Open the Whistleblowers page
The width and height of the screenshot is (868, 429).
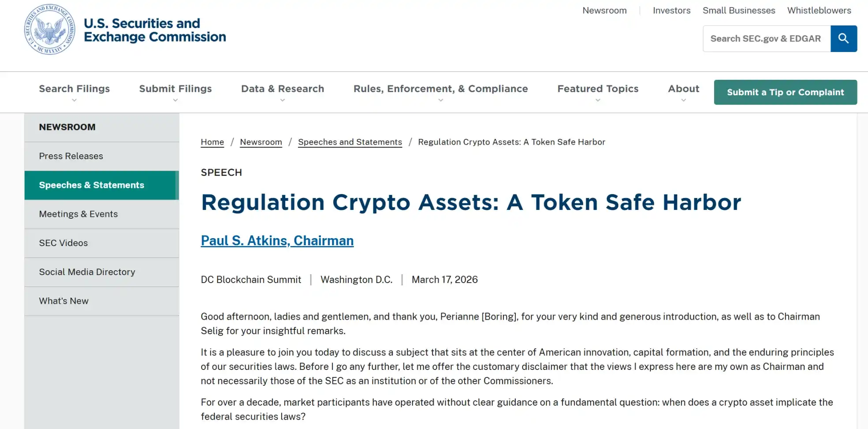pos(819,10)
